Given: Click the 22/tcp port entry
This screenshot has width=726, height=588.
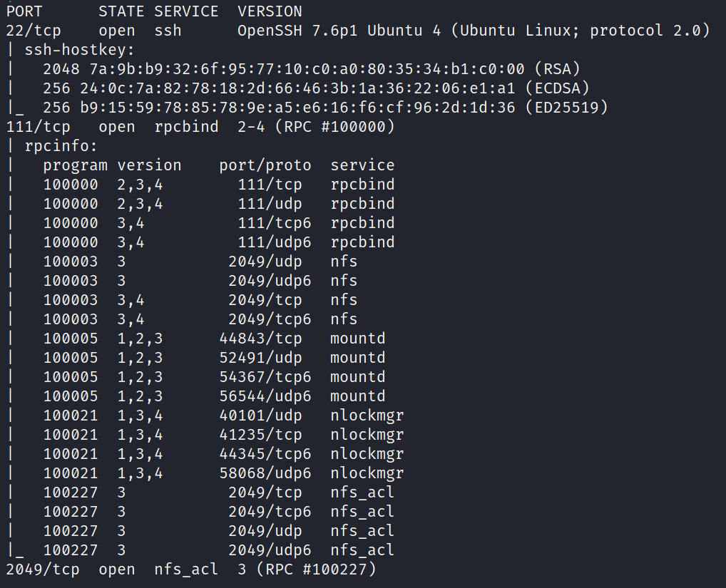Looking at the screenshot, I should (29, 31).
